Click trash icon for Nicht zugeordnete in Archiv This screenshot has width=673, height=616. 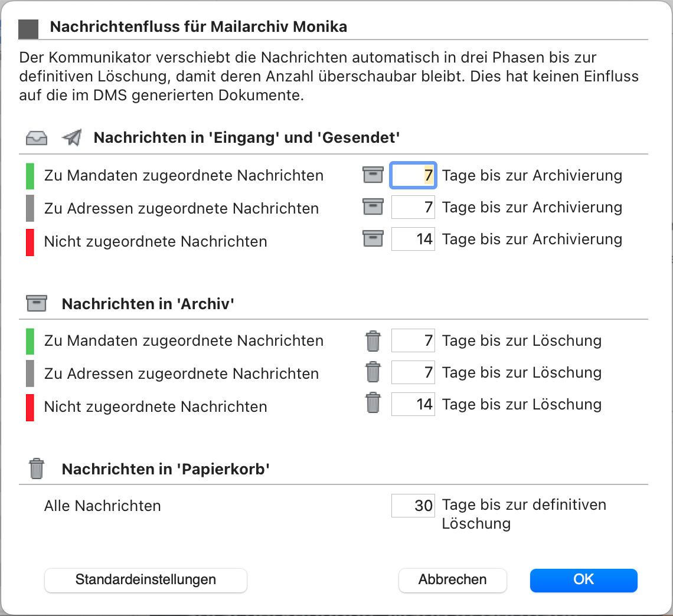pos(373,403)
